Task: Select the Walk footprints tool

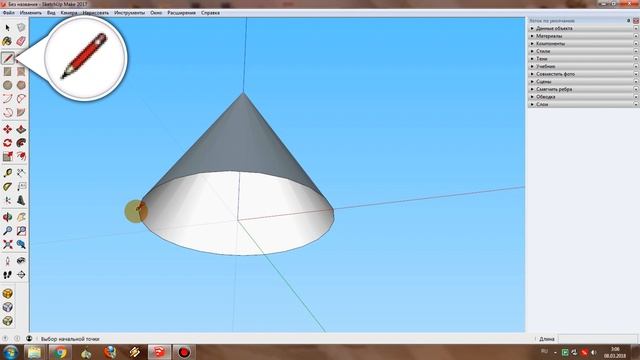Action: (7, 275)
